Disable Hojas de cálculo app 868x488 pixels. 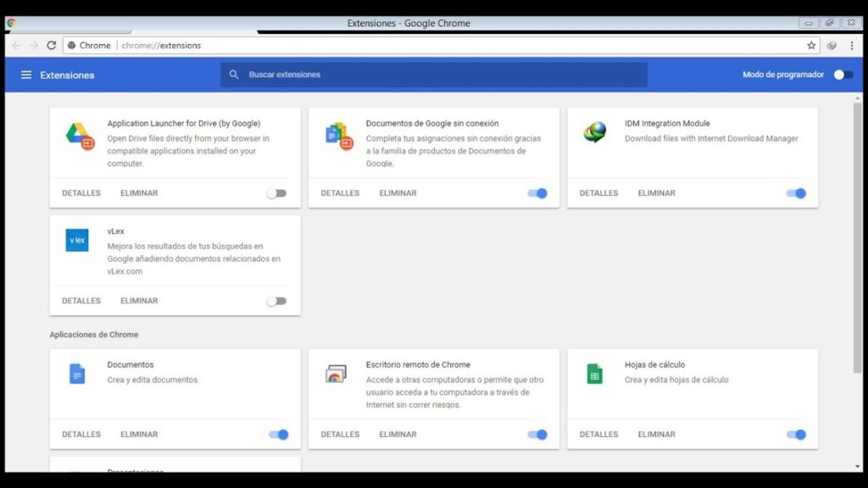point(797,435)
